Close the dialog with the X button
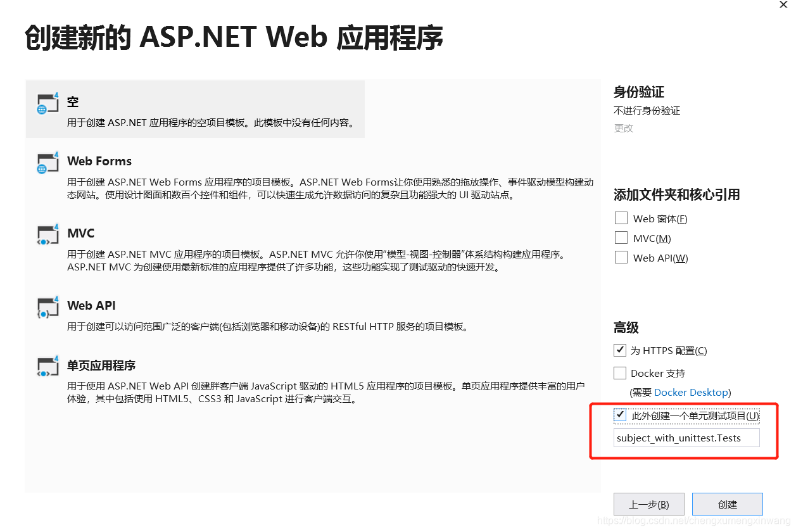This screenshot has height=532, width=796. tap(783, 5)
